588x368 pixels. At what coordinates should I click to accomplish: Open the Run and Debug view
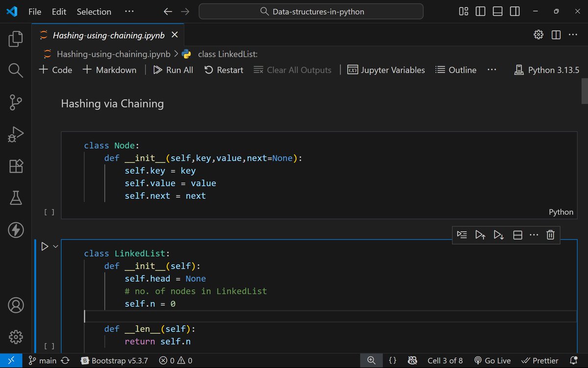(15, 134)
